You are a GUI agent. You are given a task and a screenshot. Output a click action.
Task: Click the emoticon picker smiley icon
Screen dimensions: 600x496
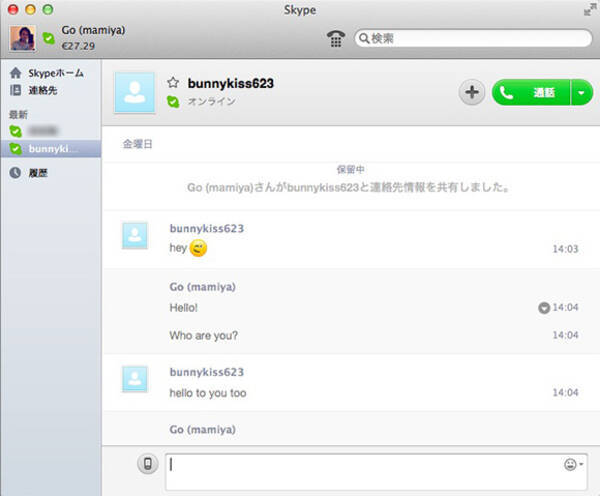click(569, 464)
